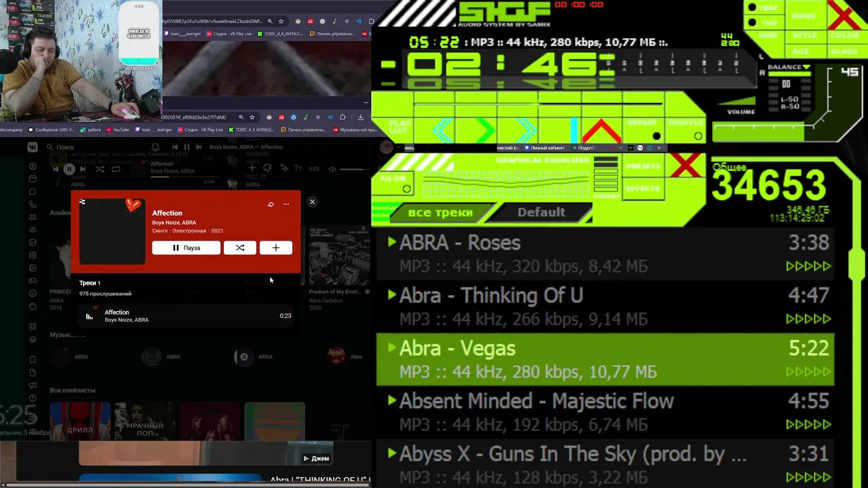Open ДРИЛЛ playlist thumbnail
The width and height of the screenshot is (868, 488).
pos(80,422)
